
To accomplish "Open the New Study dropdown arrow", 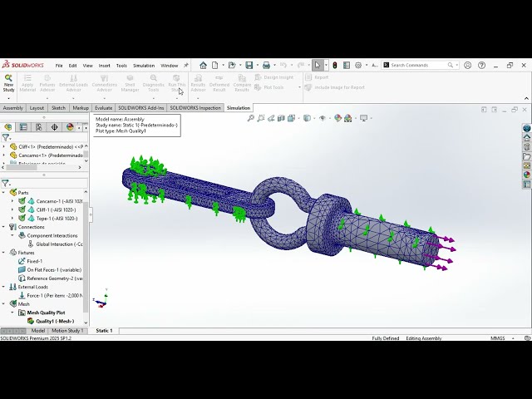I will coord(8,98).
